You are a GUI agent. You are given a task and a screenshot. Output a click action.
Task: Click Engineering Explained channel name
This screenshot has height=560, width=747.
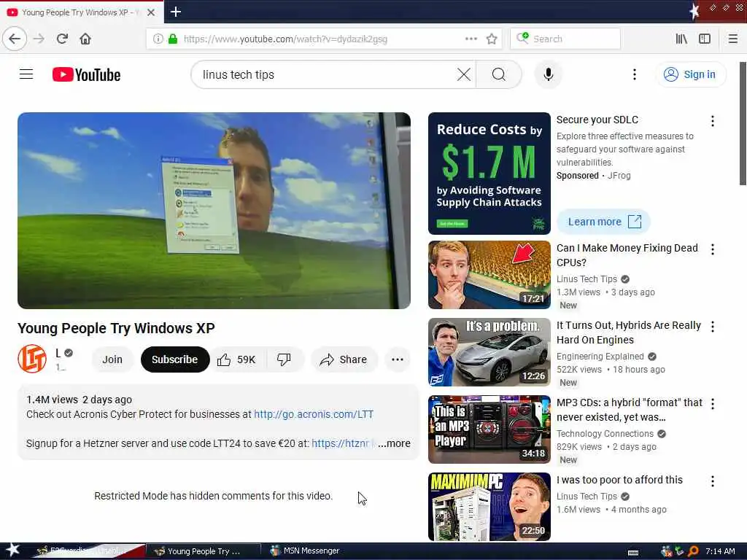pyautogui.click(x=600, y=356)
